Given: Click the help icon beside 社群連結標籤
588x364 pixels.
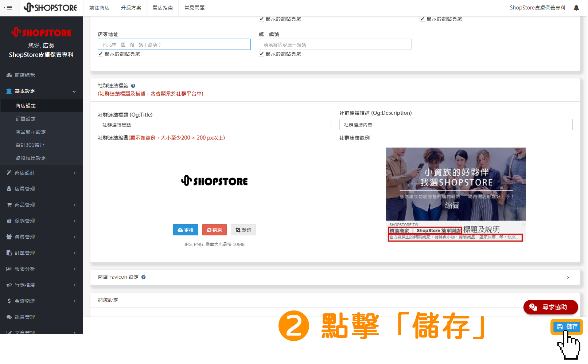Looking at the screenshot, I should click(x=133, y=86).
